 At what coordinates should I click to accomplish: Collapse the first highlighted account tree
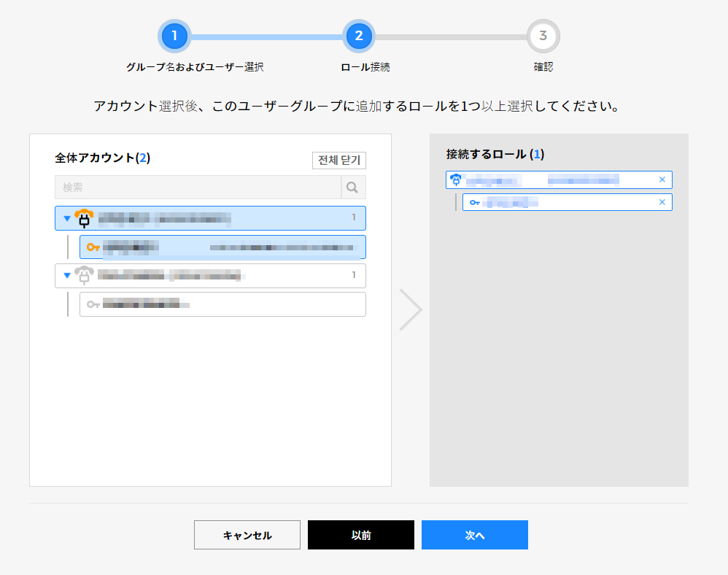coord(66,218)
